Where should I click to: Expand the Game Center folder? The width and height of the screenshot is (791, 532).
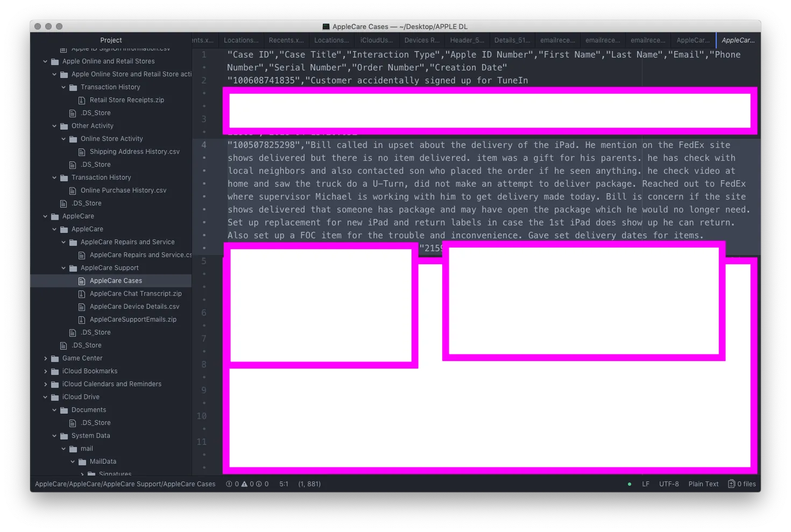point(45,358)
